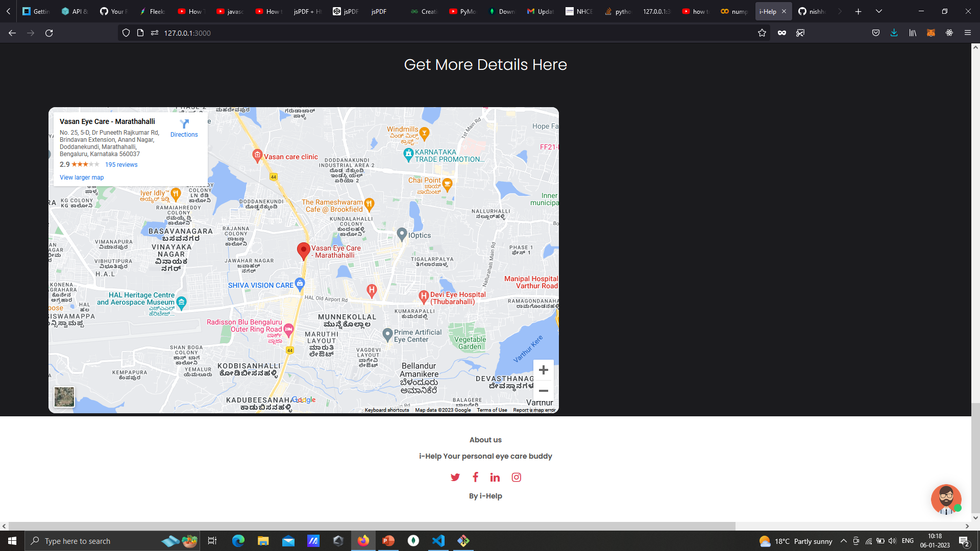Click the horizontal page scrollbar
This screenshot has height=551, width=980.
click(x=372, y=526)
